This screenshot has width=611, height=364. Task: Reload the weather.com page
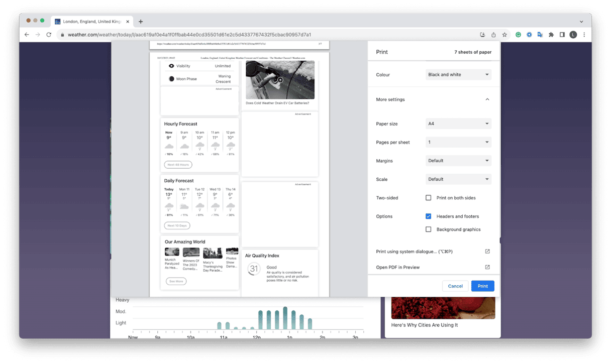coord(49,35)
